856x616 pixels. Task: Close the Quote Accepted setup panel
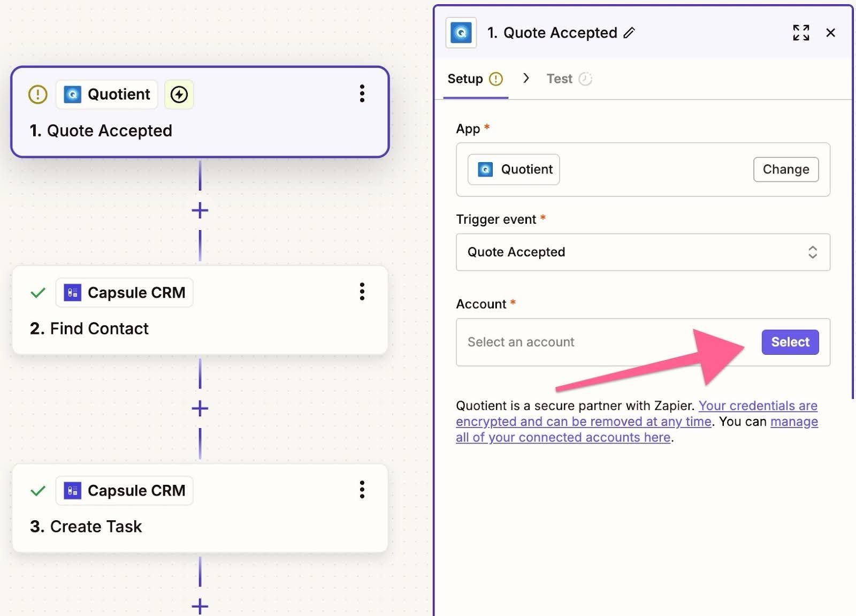coord(830,33)
